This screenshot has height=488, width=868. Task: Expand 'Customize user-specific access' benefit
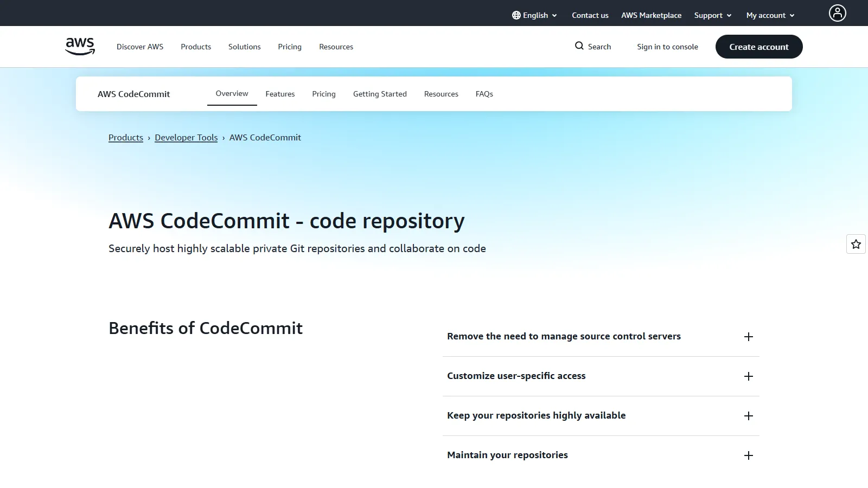pyautogui.click(x=749, y=376)
